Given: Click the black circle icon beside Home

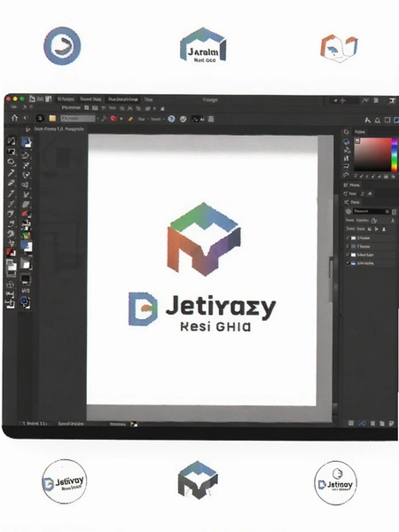Looking at the screenshot, I should click(40, 118).
